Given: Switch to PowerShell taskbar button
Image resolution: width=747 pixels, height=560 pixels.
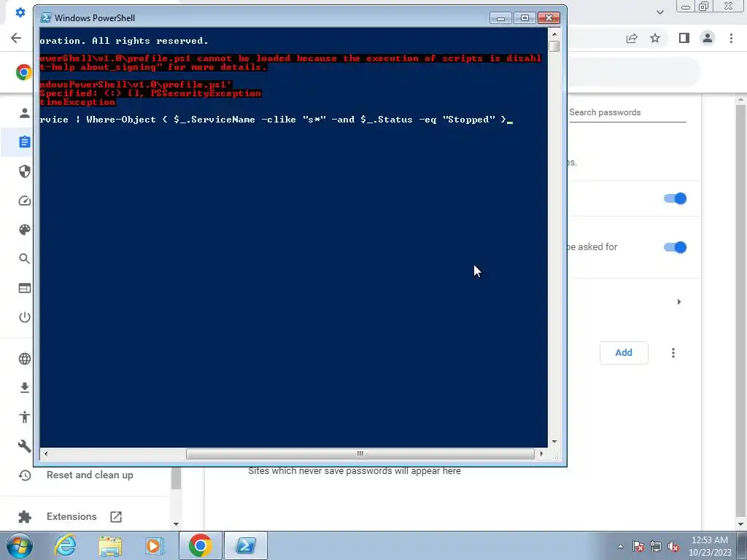Looking at the screenshot, I should 245,545.
